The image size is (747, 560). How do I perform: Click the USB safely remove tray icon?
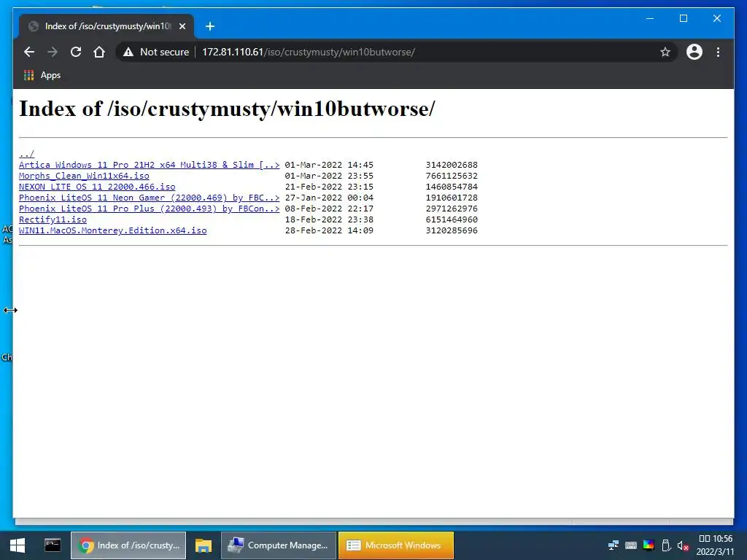coord(666,545)
